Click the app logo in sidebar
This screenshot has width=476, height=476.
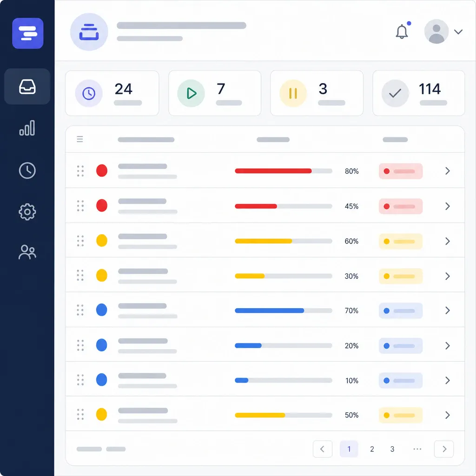coord(27,33)
